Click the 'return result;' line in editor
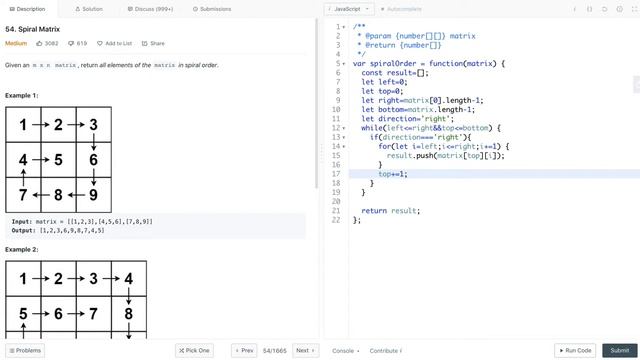The image size is (640, 360). 390,211
